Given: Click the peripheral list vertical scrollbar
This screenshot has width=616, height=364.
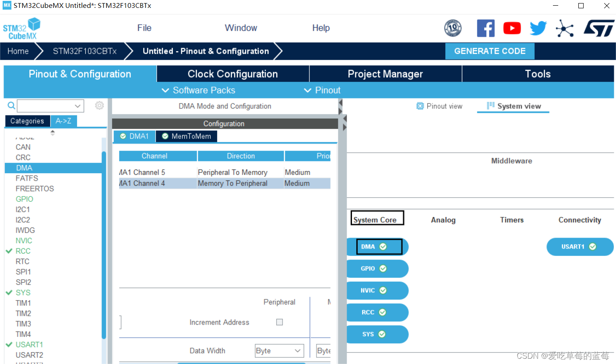Looking at the screenshot, I should 104,245.
